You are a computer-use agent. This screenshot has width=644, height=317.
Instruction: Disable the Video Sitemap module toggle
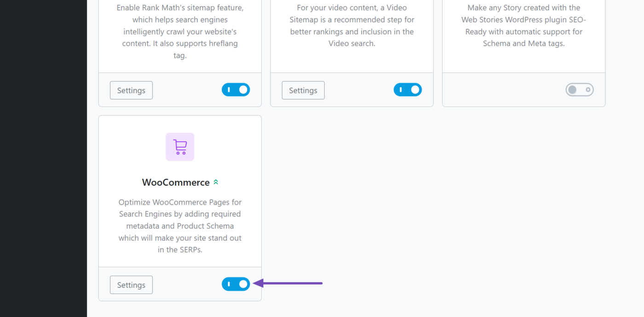click(x=408, y=89)
